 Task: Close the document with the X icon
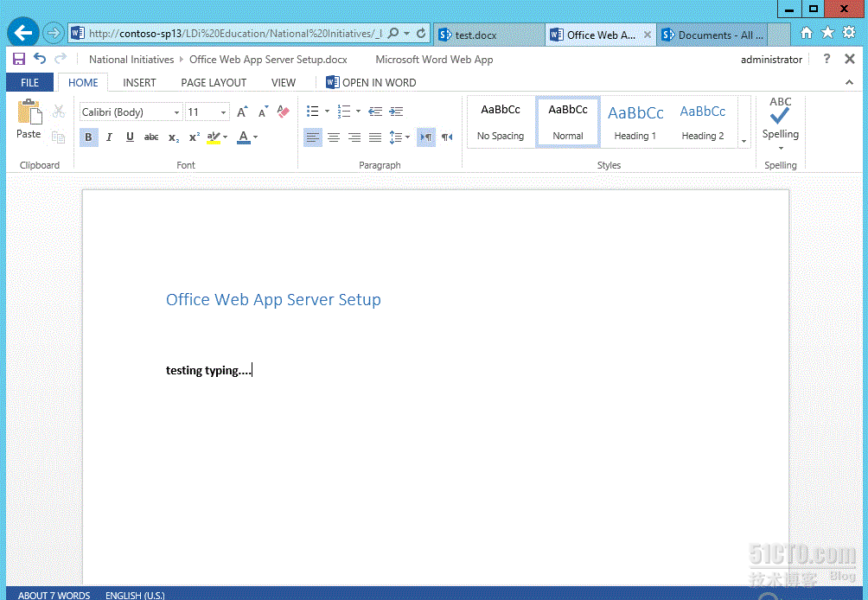pyautogui.click(x=850, y=59)
